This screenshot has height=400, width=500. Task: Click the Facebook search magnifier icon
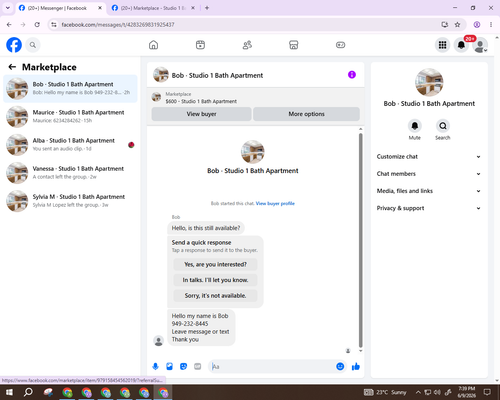tap(33, 45)
